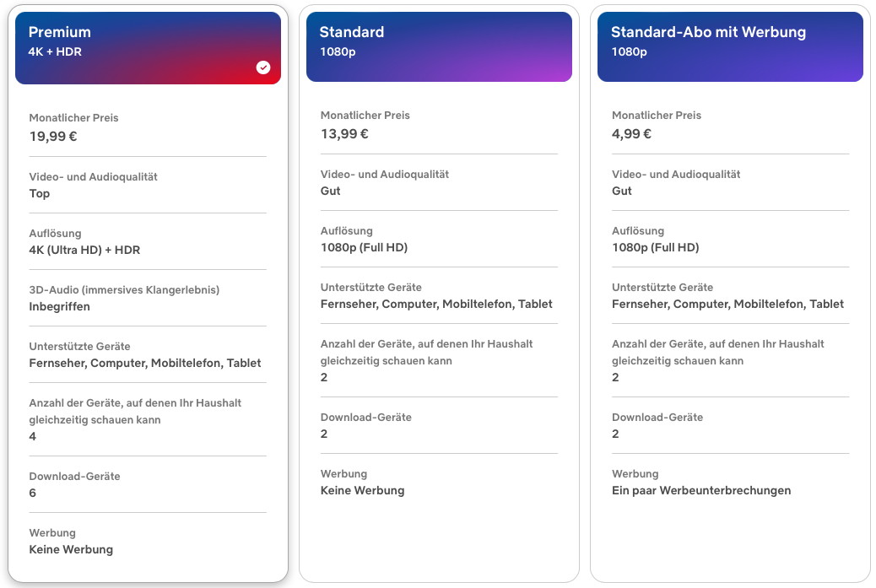The height and width of the screenshot is (588, 876).
Task: Click the Download-Geräte 6 value in Premium
Action: (33, 494)
